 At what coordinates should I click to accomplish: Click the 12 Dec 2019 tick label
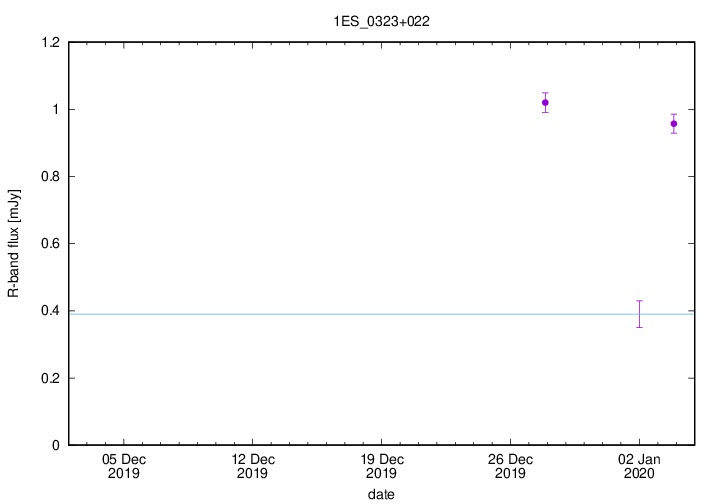point(253,466)
